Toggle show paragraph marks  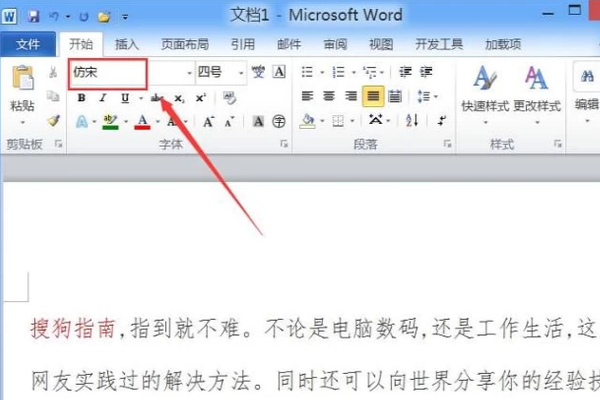click(x=442, y=121)
